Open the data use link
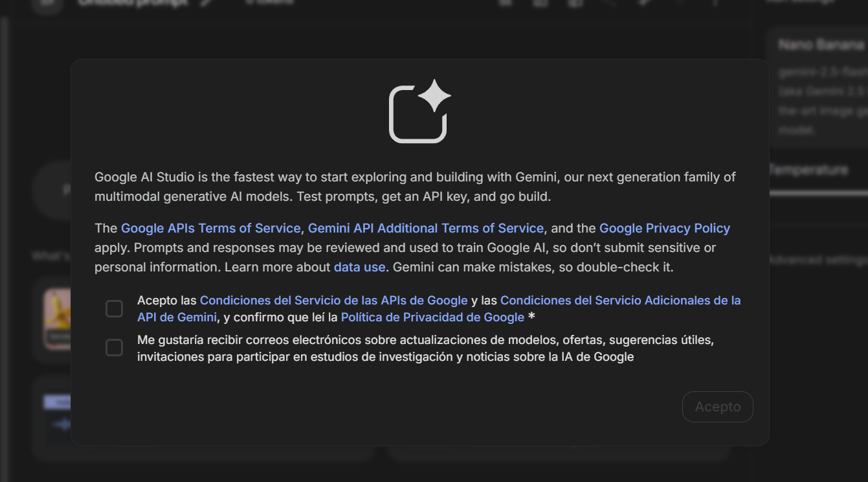This screenshot has height=482, width=868. point(359,267)
